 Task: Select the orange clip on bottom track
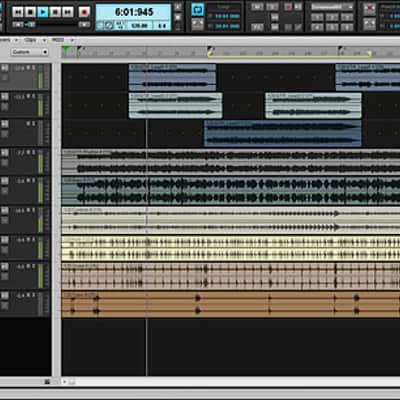[x=231, y=304]
